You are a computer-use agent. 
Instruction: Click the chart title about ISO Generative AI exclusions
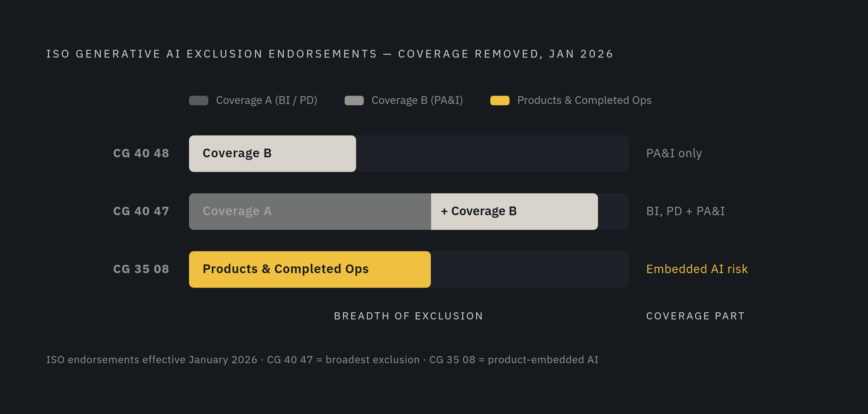[330, 54]
